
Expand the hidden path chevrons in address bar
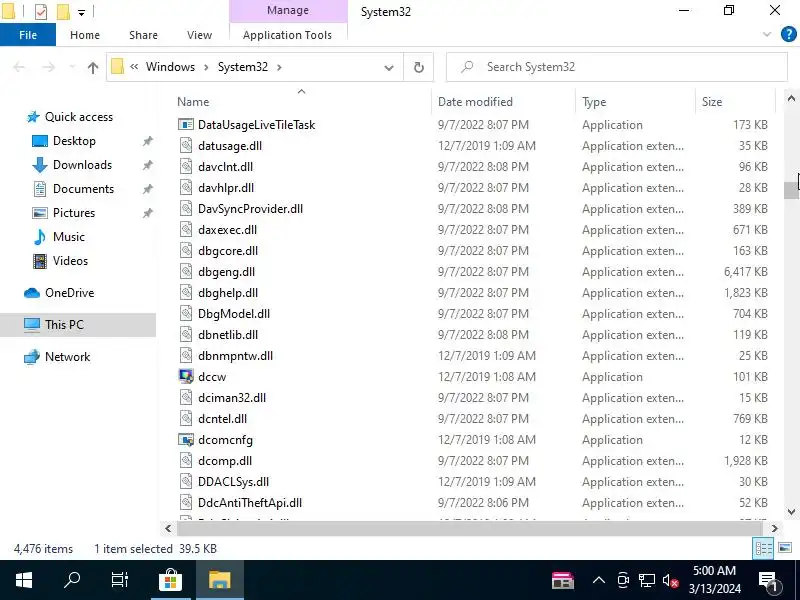(134, 66)
